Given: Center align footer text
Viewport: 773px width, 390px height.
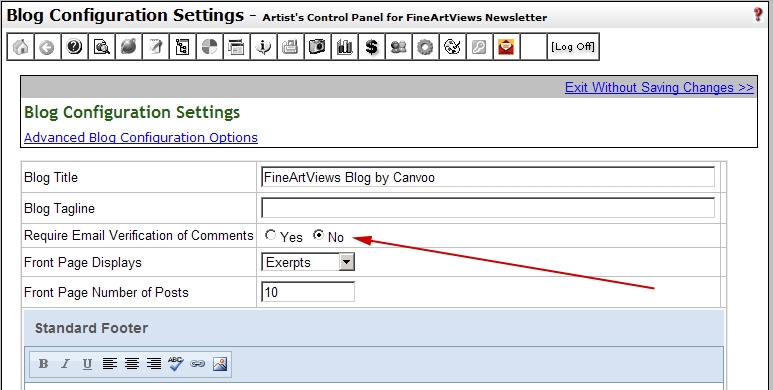Looking at the screenshot, I should click(x=132, y=364).
